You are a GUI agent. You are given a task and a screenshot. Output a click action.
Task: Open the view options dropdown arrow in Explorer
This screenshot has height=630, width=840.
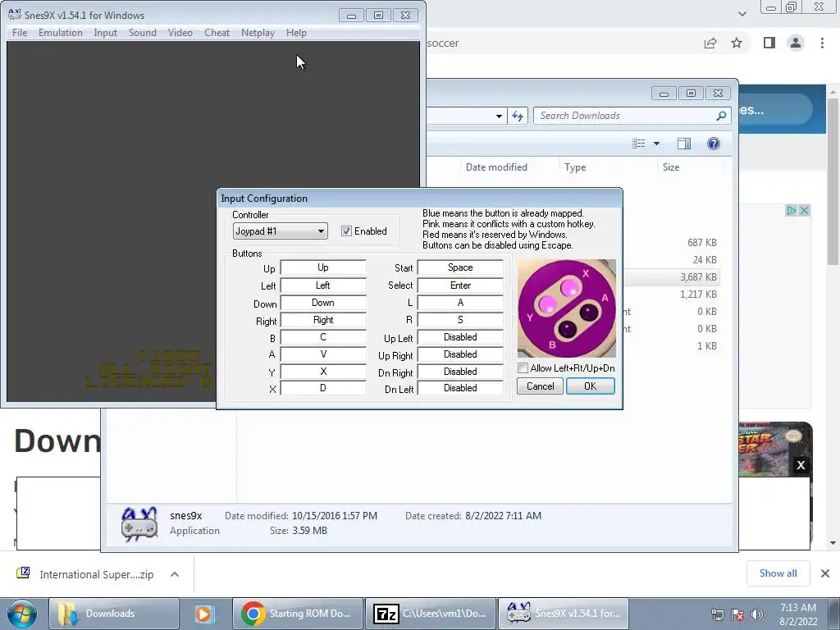tap(656, 144)
